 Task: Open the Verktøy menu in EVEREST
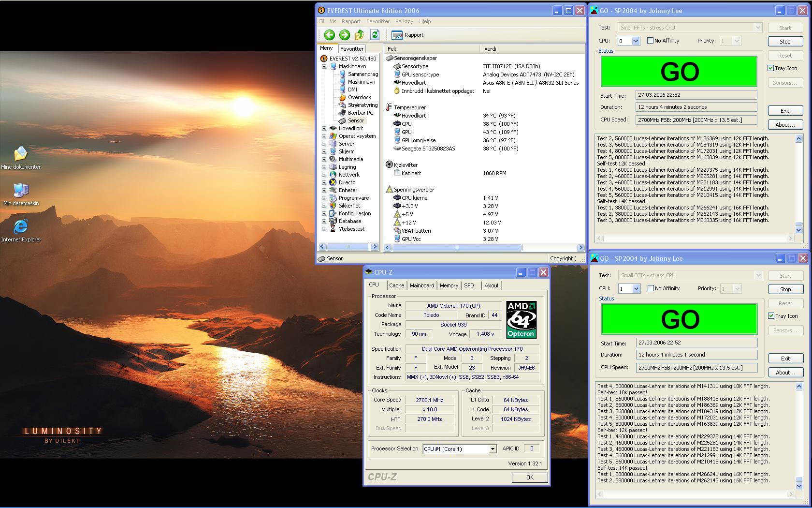tap(404, 21)
